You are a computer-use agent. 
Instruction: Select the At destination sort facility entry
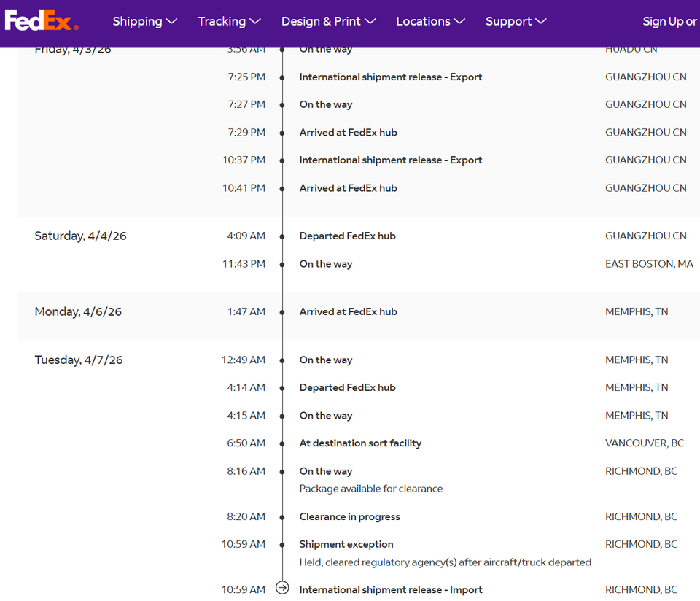click(360, 443)
